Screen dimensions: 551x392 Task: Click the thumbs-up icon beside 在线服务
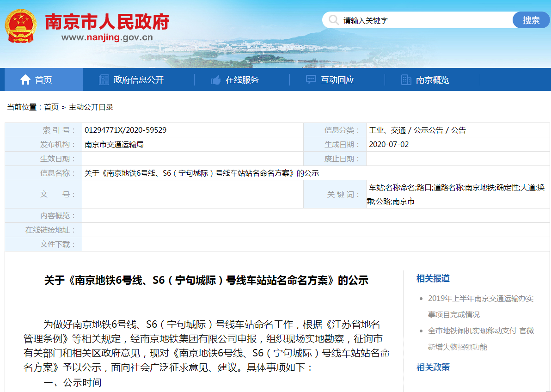click(x=215, y=79)
